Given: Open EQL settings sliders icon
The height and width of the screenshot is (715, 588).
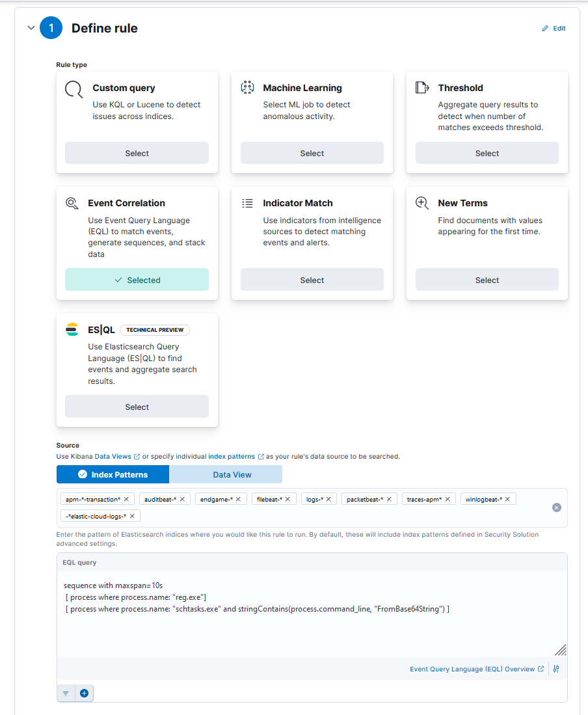Looking at the screenshot, I should pyautogui.click(x=556, y=669).
